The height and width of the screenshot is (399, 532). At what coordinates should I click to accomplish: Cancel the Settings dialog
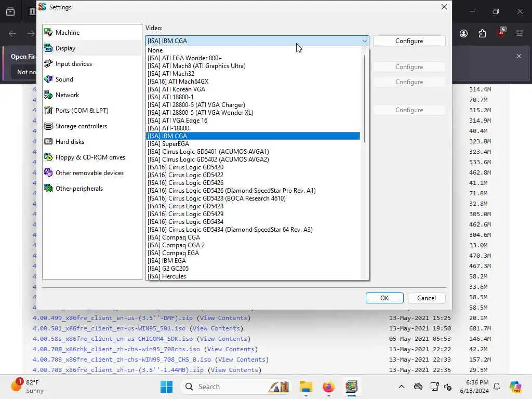coord(427,298)
